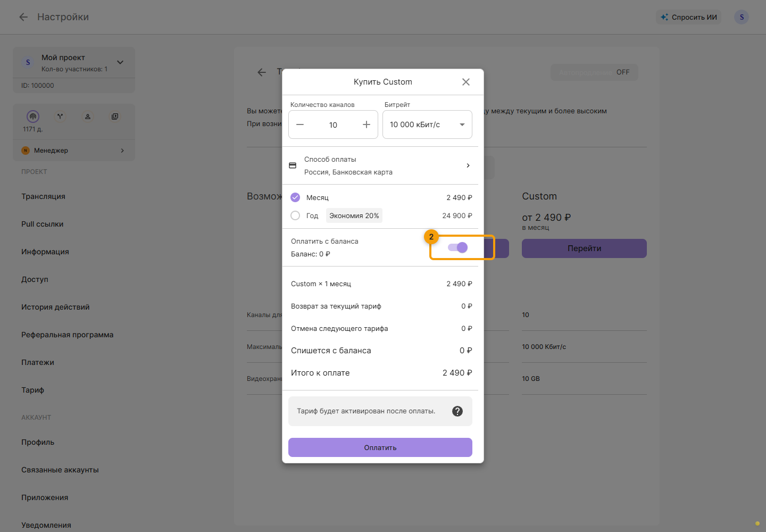Image resolution: width=766 pixels, height=532 pixels.
Task: Toggle Оплатить с баланса switch
Action: 457,247
